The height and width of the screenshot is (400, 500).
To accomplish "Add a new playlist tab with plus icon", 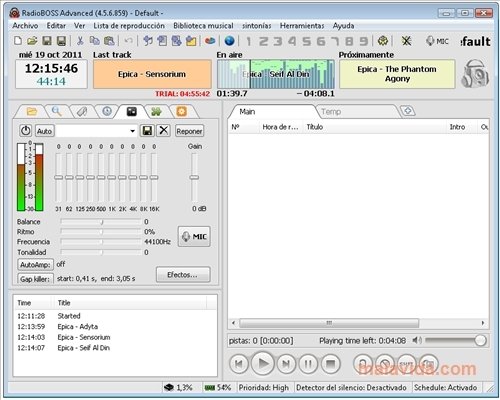I will [x=408, y=111].
